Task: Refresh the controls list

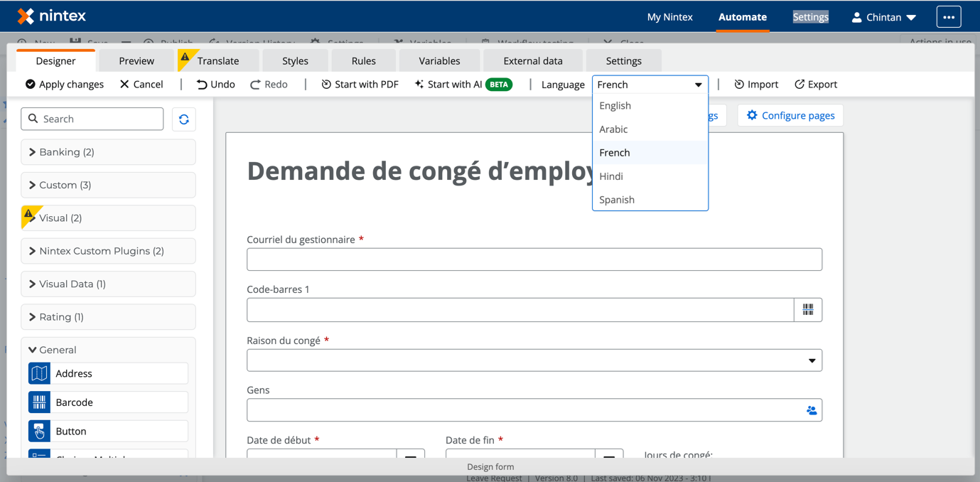Action: point(184,119)
